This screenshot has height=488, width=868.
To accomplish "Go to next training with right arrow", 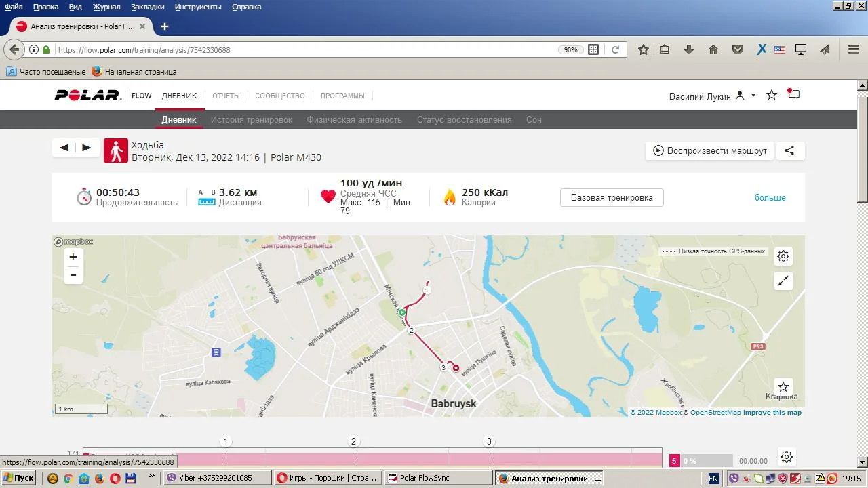I will coord(87,148).
